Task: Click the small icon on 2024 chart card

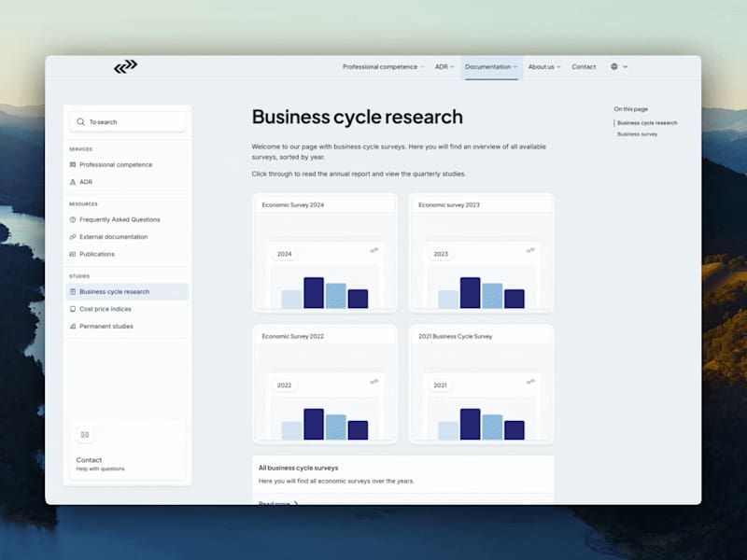Action: (374, 250)
